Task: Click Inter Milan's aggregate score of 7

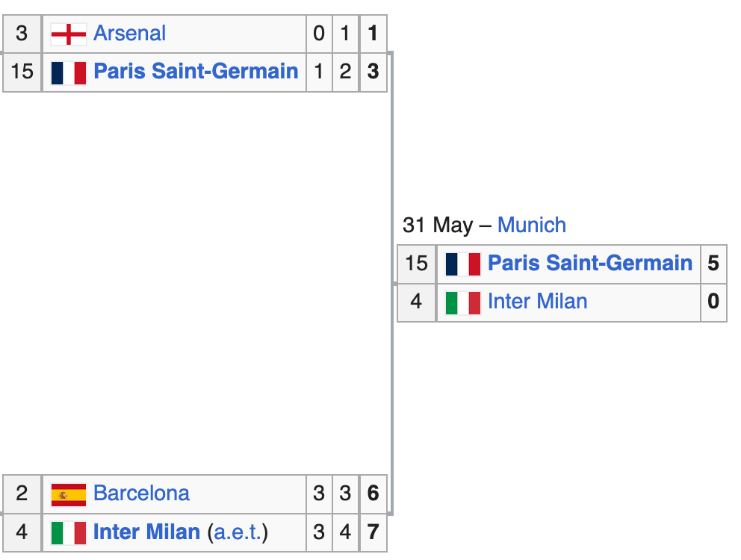Action: click(x=373, y=532)
